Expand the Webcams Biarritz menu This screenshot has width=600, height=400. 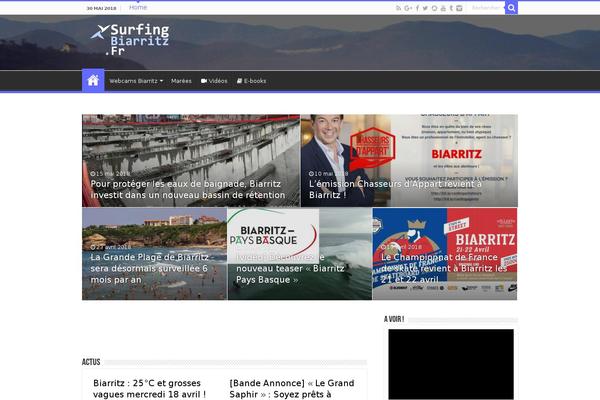click(136, 81)
